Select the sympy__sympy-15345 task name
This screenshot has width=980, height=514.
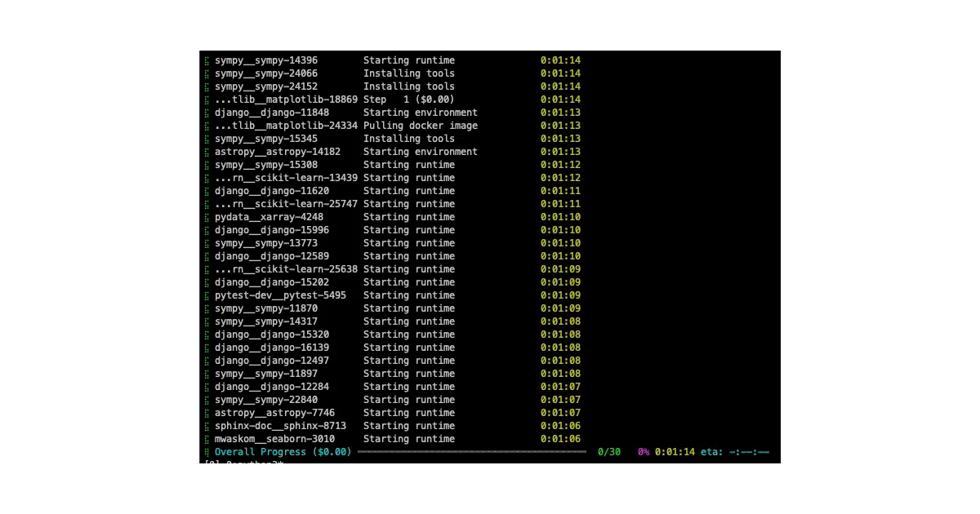point(266,139)
